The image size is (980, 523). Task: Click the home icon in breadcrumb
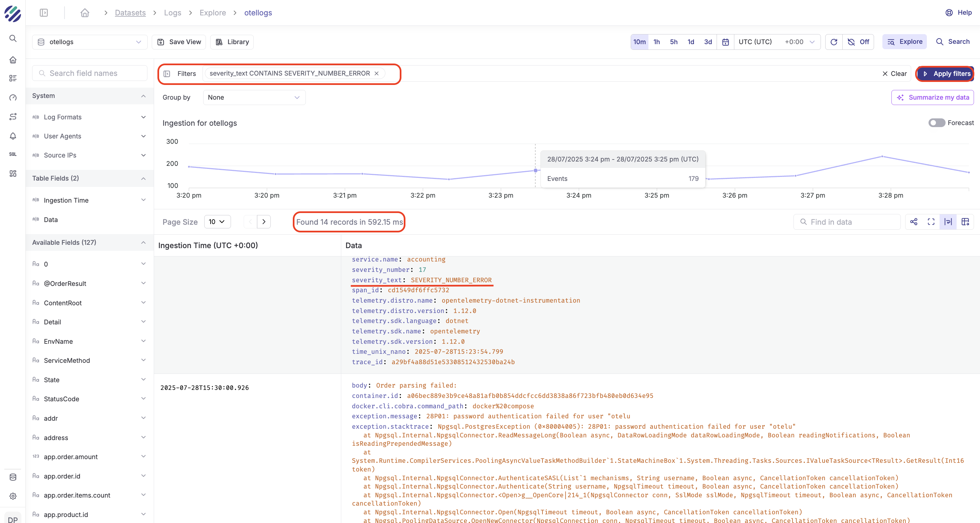[x=85, y=13]
